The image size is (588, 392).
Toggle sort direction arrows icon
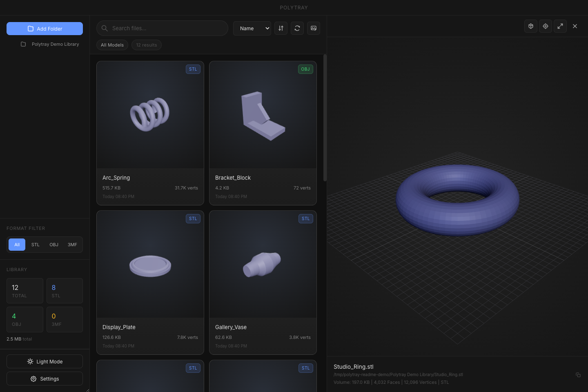[281, 28]
